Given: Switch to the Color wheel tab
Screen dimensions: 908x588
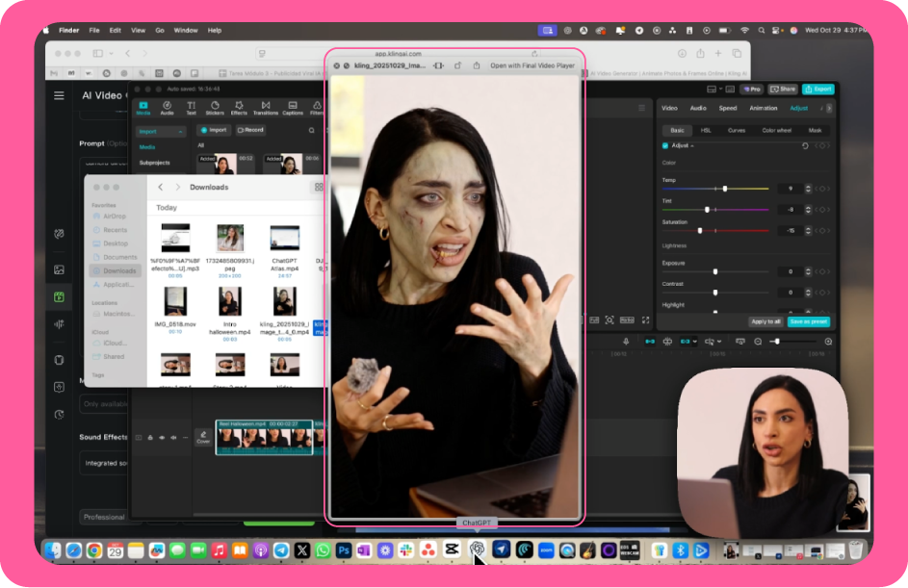Looking at the screenshot, I should coord(776,130).
